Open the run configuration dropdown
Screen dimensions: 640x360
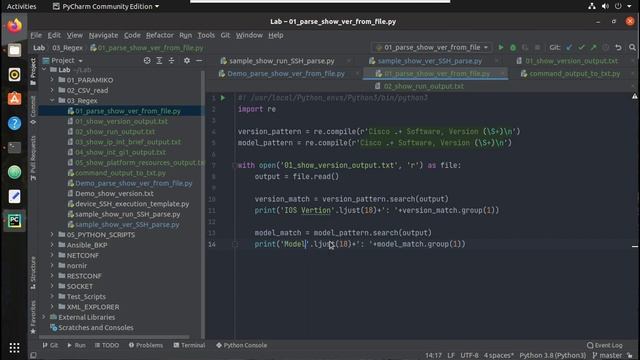pyautogui.click(x=432, y=47)
